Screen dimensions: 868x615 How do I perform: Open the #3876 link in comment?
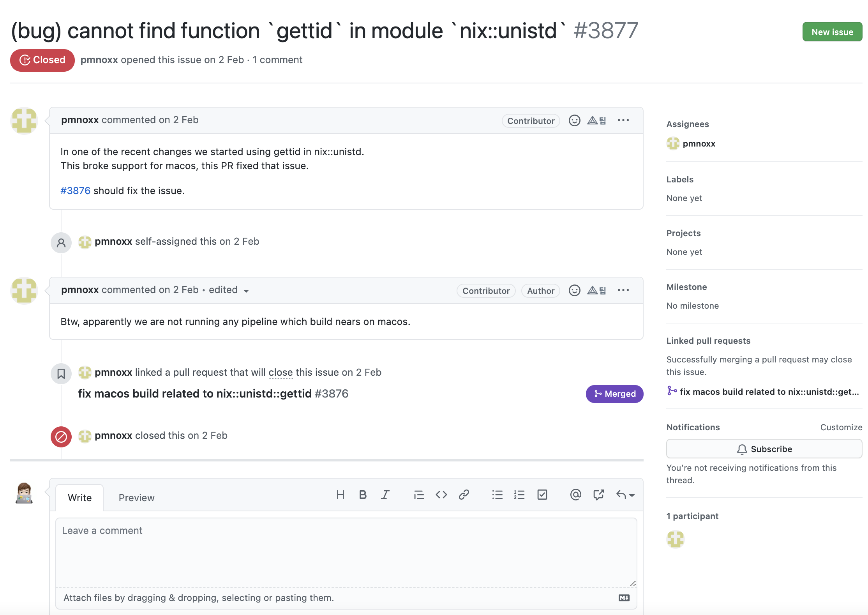pos(75,191)
